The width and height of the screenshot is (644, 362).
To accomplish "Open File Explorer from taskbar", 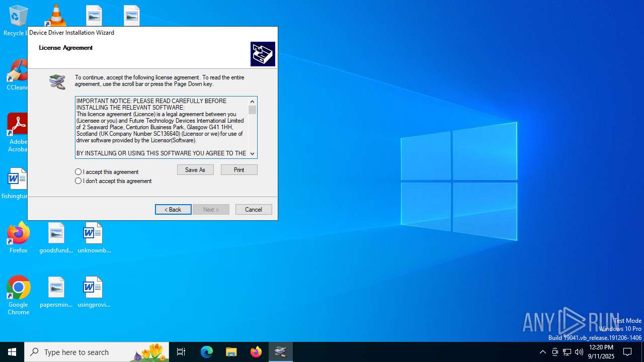I will click(231, 352).
